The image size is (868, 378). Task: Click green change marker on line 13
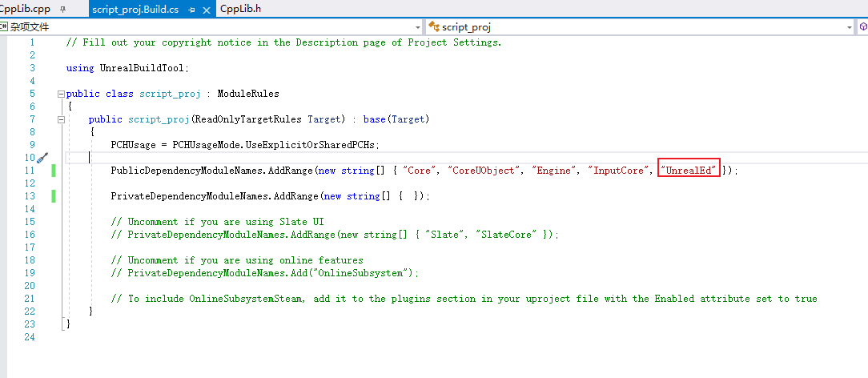click(54, 196)
